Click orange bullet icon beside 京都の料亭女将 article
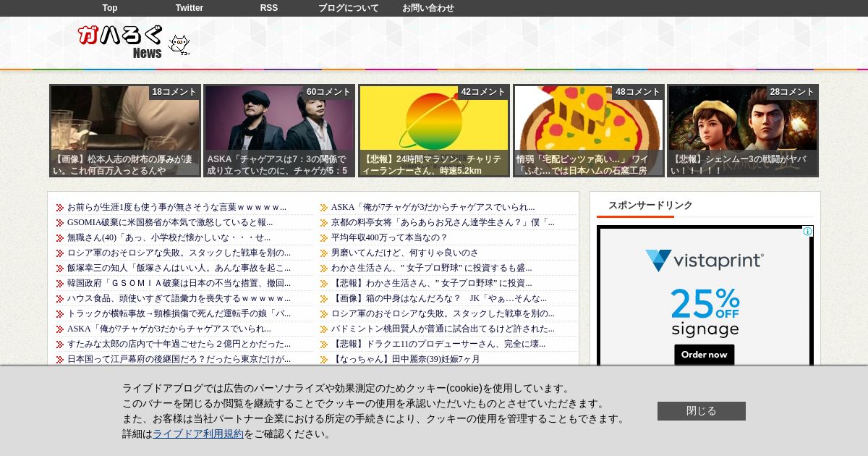This screenshot has height=456, width=868. coord(324,223)
